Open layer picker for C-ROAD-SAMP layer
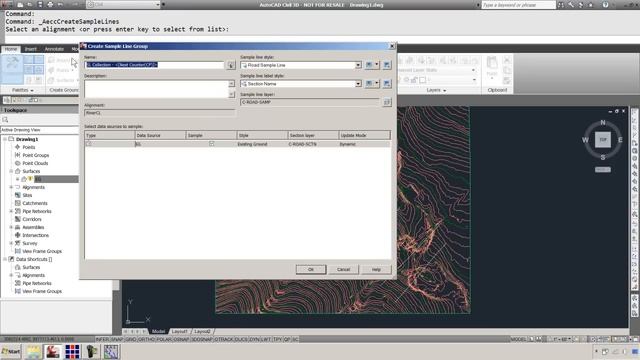Viewport: 640px width, 360px height. [x=387, y=102]
